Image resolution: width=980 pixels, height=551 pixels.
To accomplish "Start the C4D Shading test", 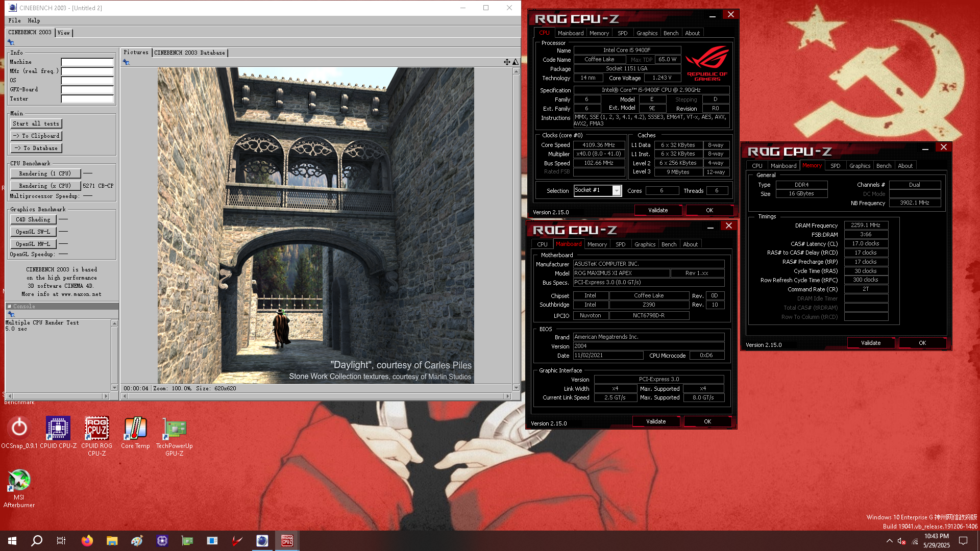I will click(x=33, y=219).
